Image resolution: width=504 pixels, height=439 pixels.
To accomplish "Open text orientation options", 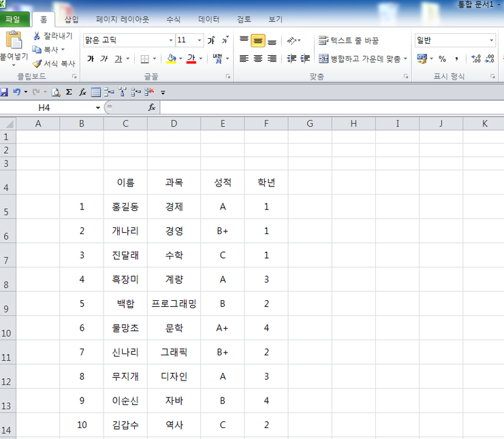I will [292, 40].
